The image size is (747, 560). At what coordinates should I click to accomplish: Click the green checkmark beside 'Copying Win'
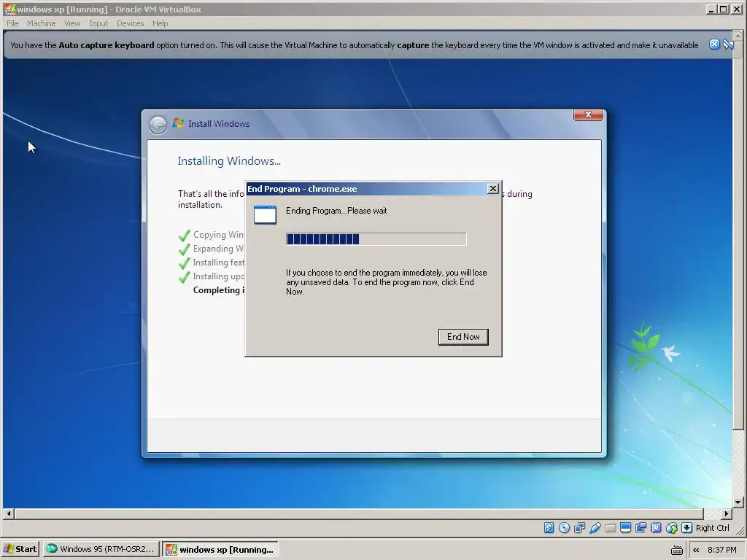coord(185,236)
